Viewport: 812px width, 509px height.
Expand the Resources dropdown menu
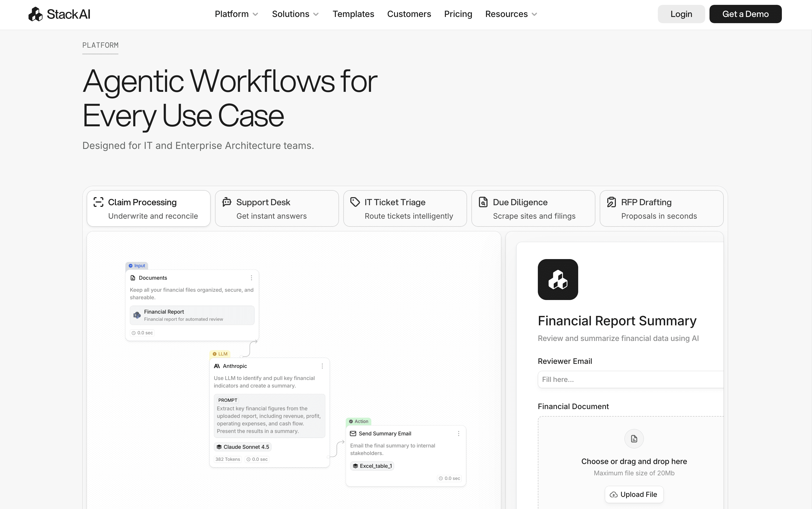pos(511,14)
